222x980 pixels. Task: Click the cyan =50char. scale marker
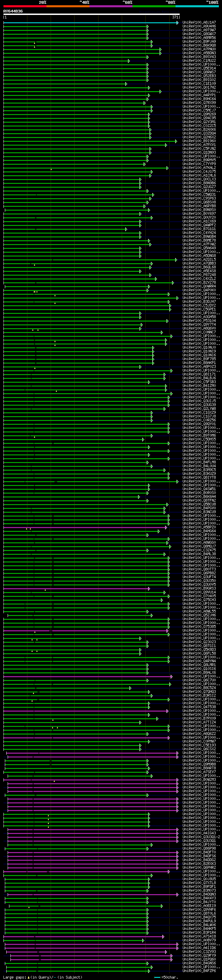157,977
